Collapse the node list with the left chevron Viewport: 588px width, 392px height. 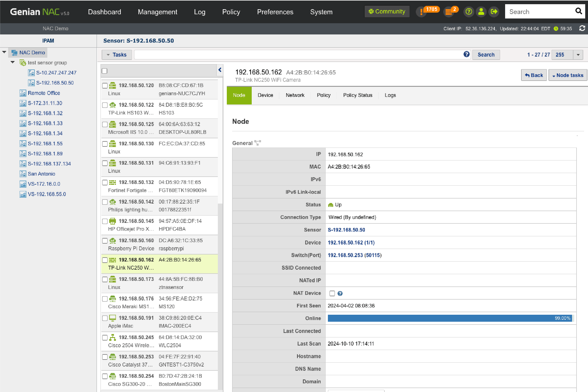tap(220, 70)
